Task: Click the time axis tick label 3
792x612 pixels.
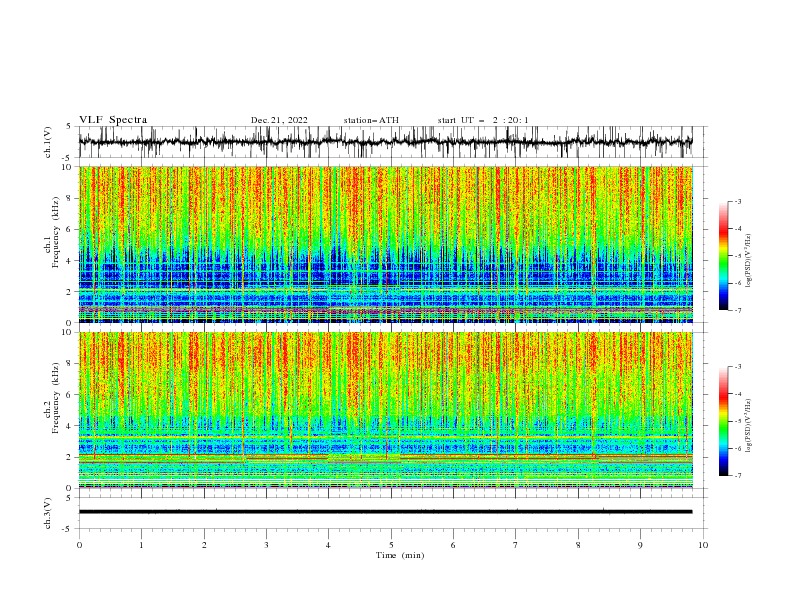Action: coord(267,545)
